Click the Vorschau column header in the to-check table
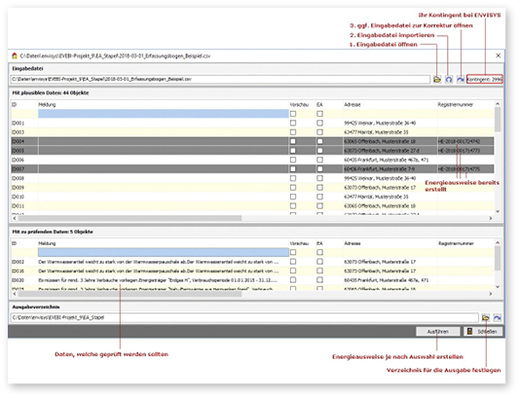Screen dimensions: 520x398 click(299, 243)
